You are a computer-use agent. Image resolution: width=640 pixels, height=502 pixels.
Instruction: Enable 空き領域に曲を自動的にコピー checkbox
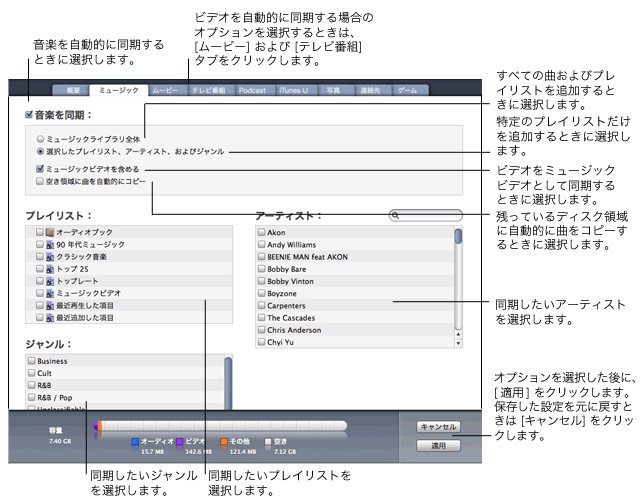(x=40, y=181)
